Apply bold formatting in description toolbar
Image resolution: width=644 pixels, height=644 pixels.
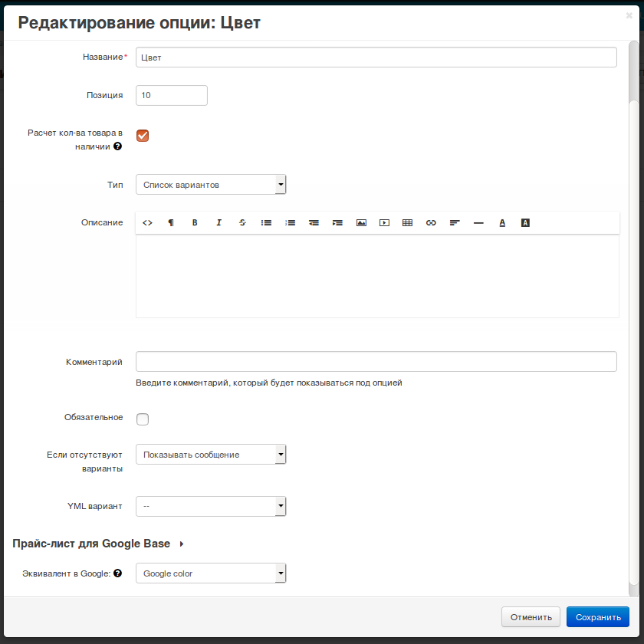point(195,222)
